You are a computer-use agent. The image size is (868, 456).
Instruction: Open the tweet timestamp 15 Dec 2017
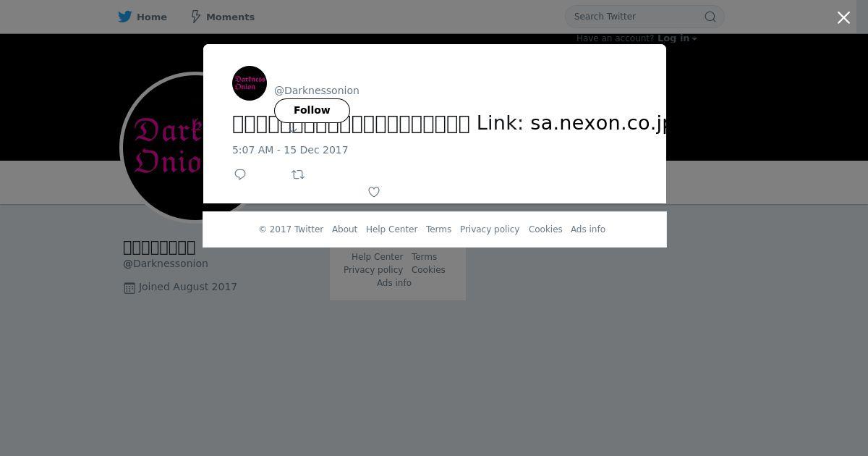click(x=290, y=150)
